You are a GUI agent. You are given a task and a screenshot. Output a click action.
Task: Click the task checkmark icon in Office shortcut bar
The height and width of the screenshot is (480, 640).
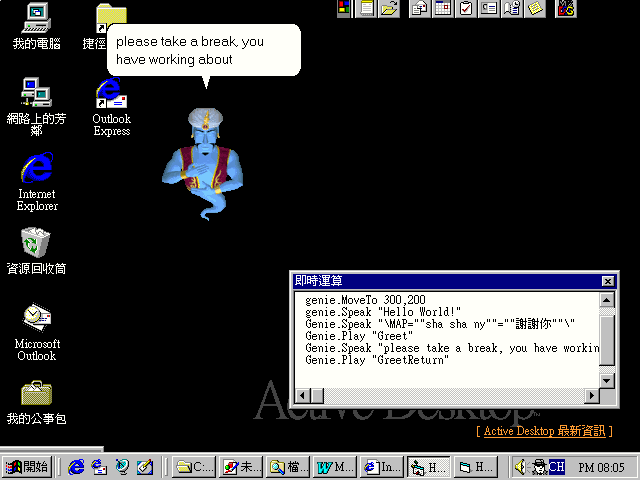point(466,9)
